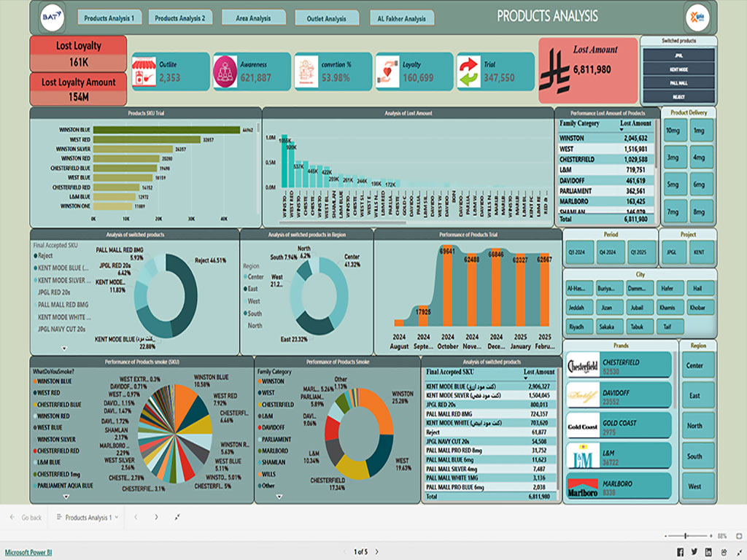747x560 pixels.
Task: Click the Go back arrow
Action: coord(12,517)
